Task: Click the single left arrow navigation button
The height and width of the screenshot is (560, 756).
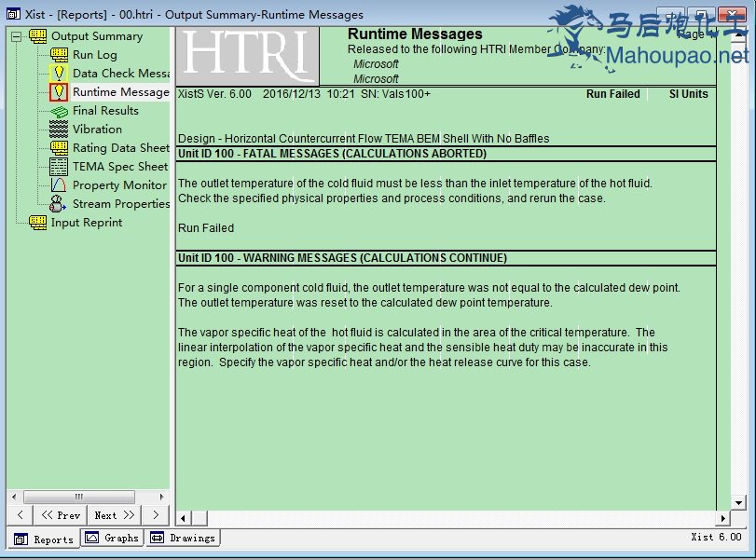Action: tap(21, 515)
